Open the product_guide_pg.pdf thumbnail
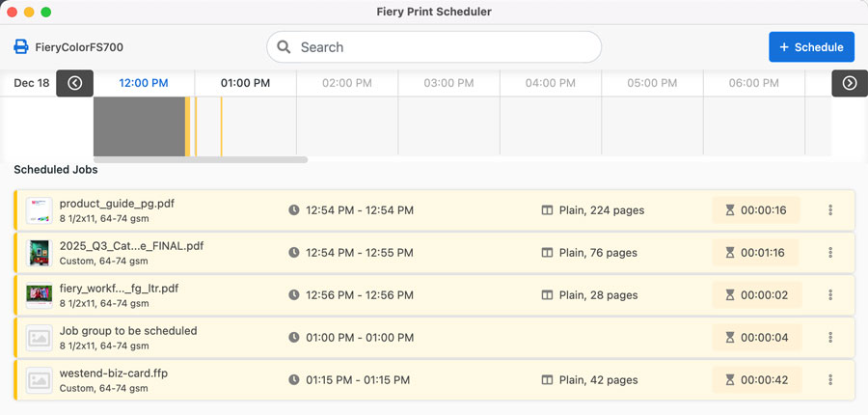868x415 pixels. pyautogui.click(x=39, y=210)
